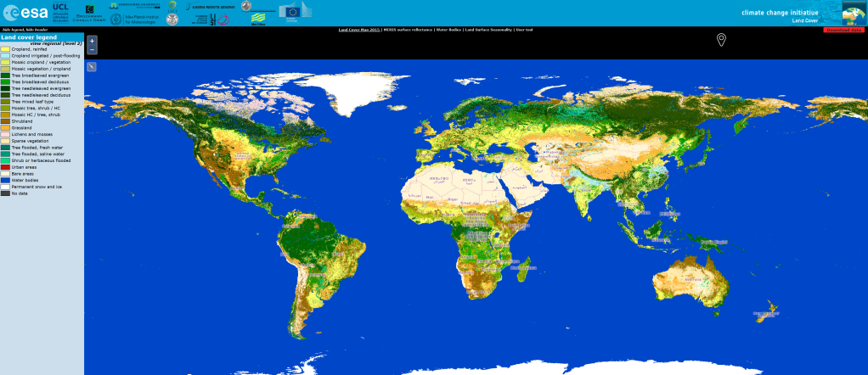Zoom out with the minus button
This screenshot has width=868, height=375.
(x=92, y=50)
